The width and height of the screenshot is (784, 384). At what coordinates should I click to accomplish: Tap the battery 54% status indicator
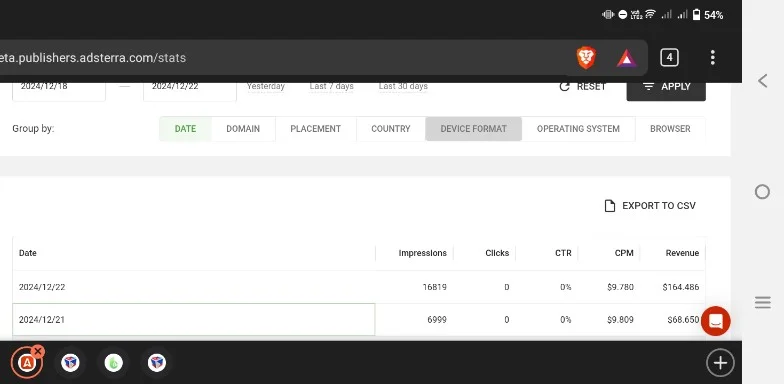(x=708, y=15)
